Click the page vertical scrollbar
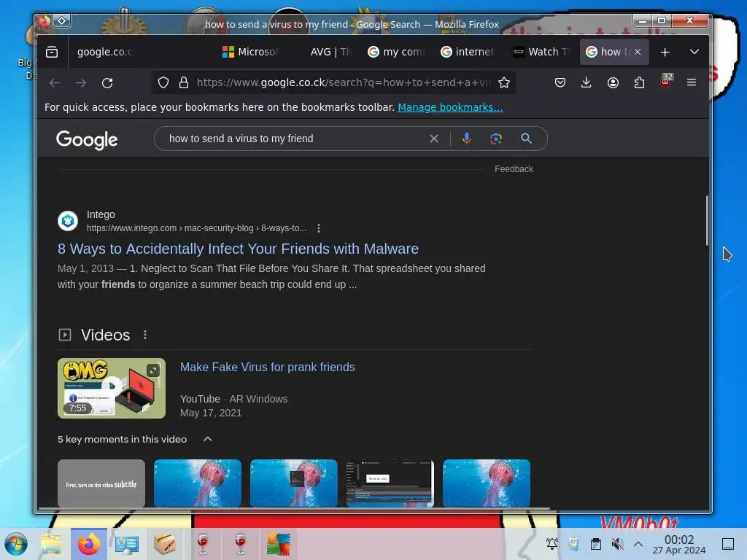The height and width of the screenshot is (560, 747). point(707,220)
